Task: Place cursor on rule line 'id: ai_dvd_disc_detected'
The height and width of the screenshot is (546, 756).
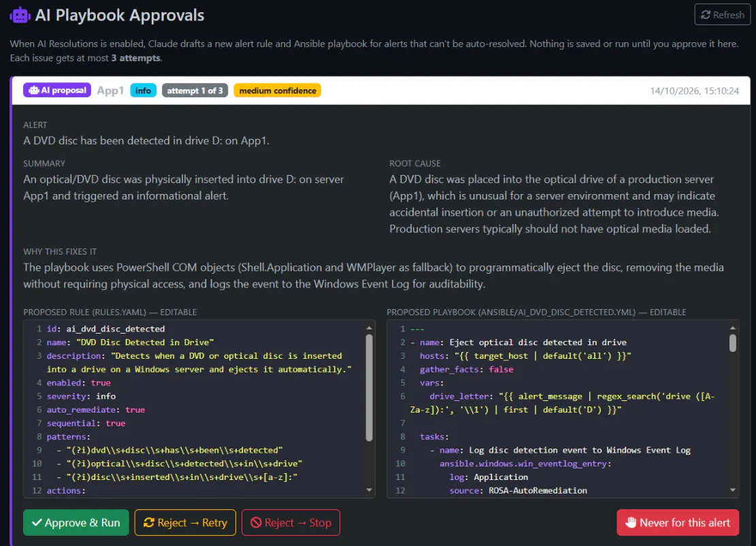Action: (105, 329)
